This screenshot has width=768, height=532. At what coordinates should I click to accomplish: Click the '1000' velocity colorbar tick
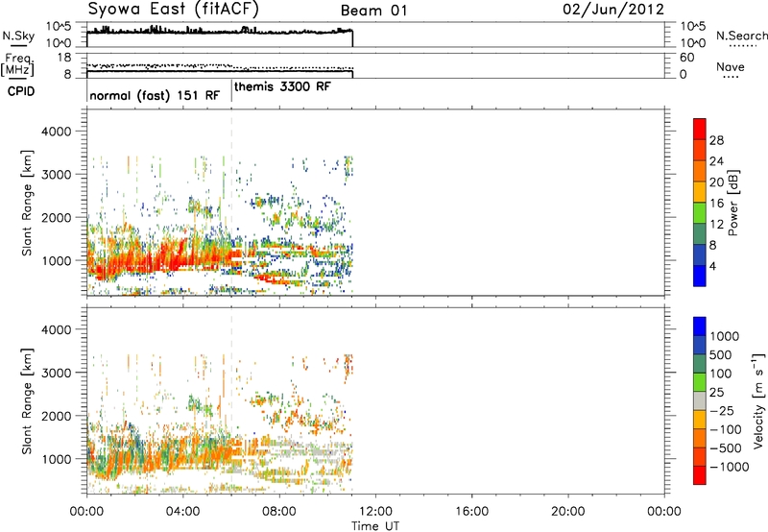click(725, 336)
